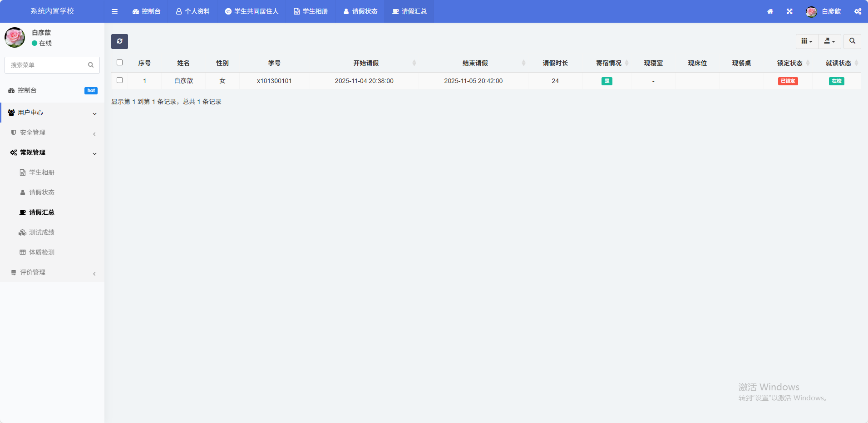Click the table search magnifier icon

[x=852, y=41]
